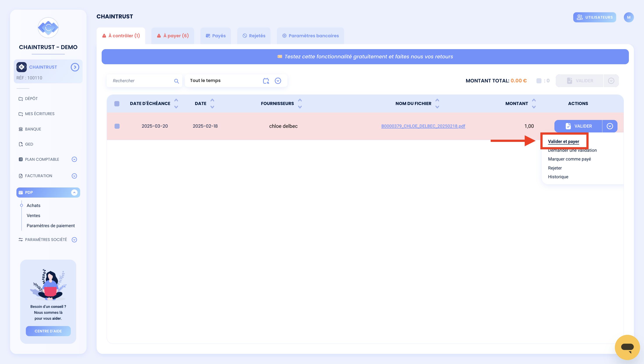644x364 pixels.
Task: Click the due date 2025-03-20 cell
Action: click(155, 126)
